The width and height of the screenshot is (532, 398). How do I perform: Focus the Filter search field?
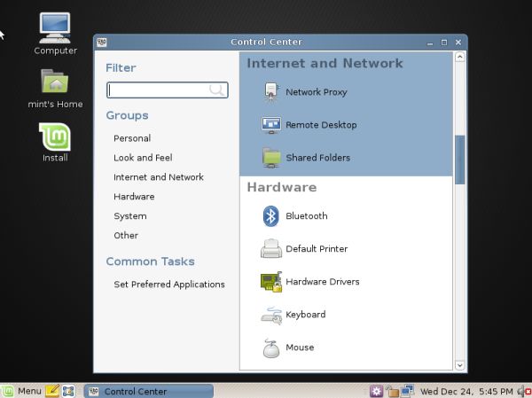[x=168, y=90]
